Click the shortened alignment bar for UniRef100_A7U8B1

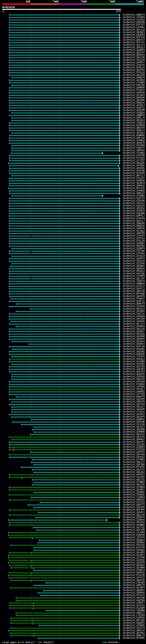[57, 153]
